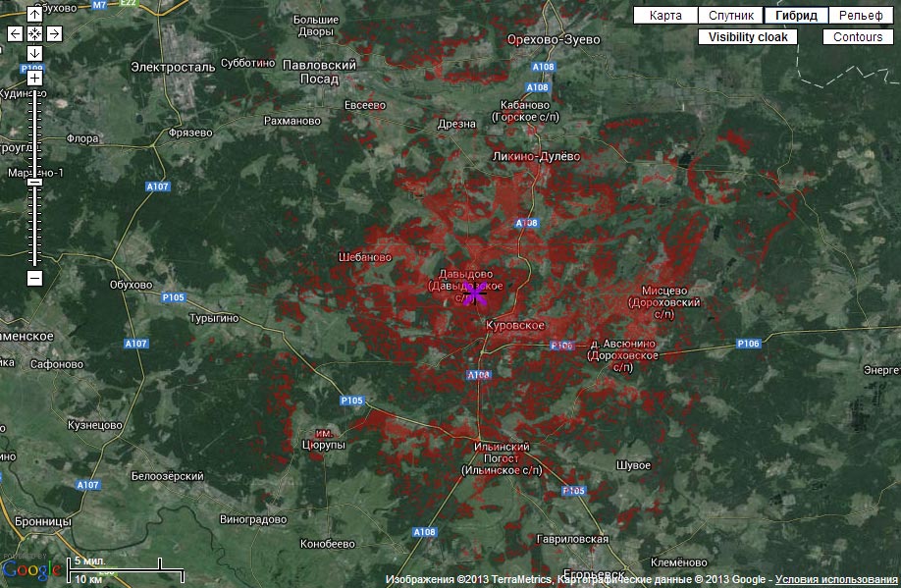The height and width of the screenshot is (588, 901).
Task: Click the Конобеево label
Action: (x=328, y=543)
